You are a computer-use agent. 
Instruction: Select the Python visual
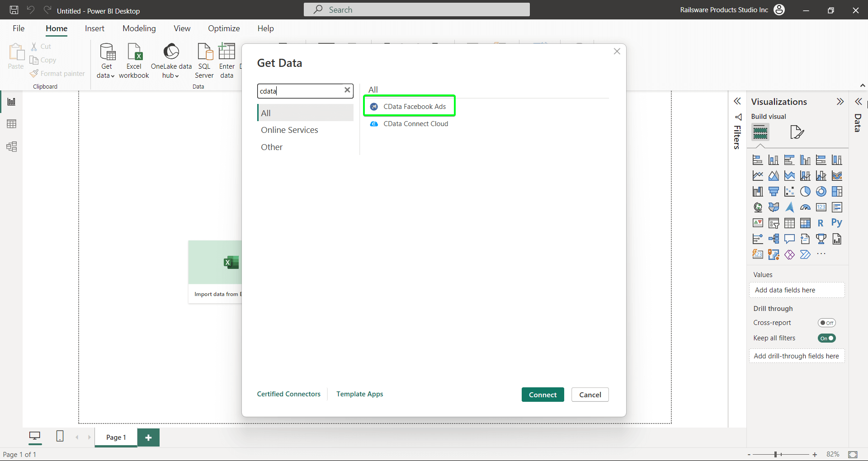tap(837, 223)
